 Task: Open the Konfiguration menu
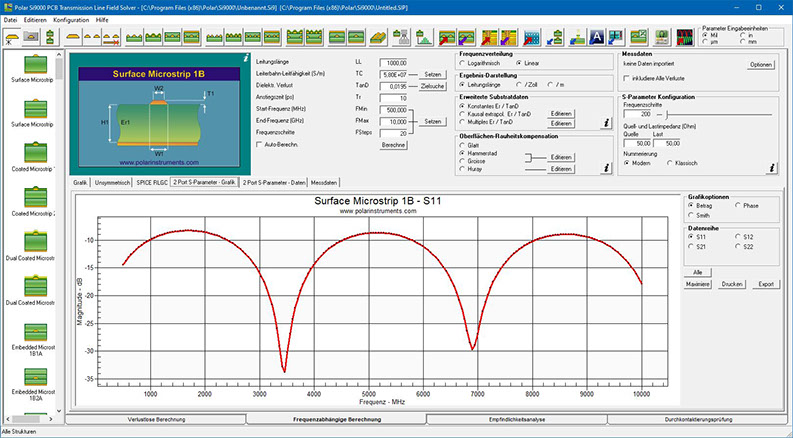70,19
